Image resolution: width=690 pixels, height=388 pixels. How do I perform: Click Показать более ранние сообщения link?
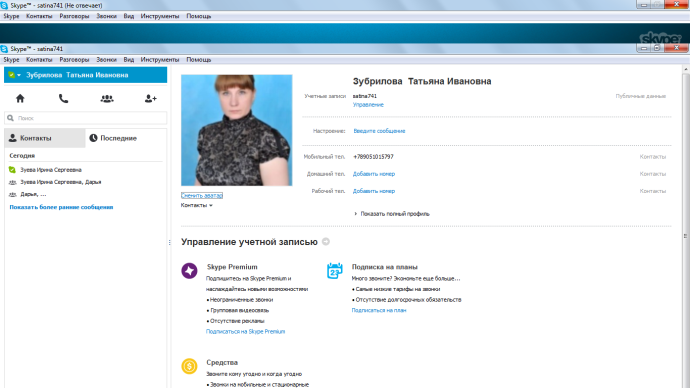[61, 207]
